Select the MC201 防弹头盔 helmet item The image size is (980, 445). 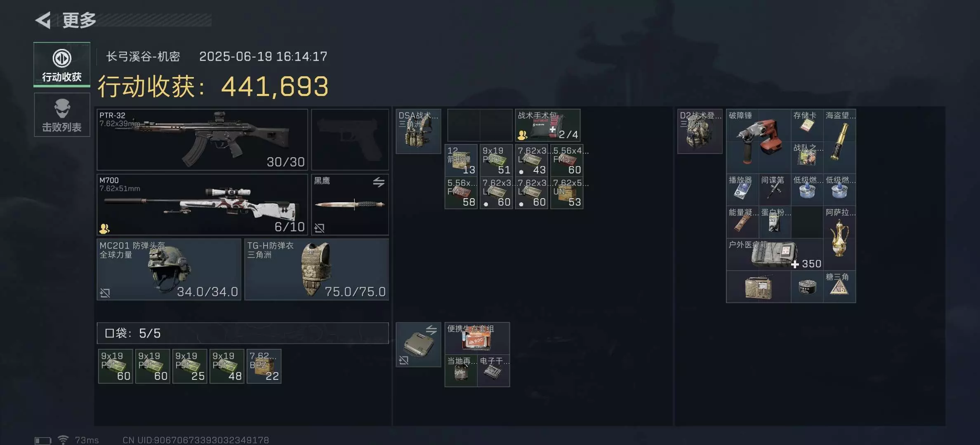pyautogui.click(x=169, y=269)
